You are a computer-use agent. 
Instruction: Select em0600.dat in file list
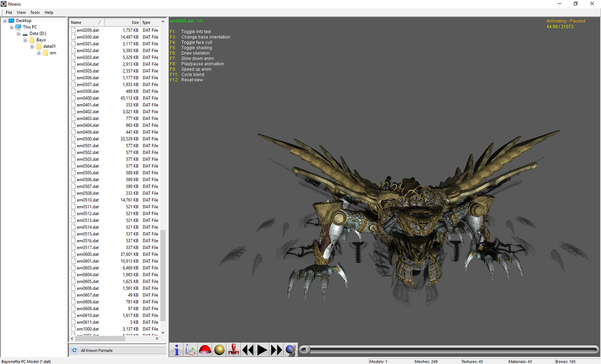point(88,254)
